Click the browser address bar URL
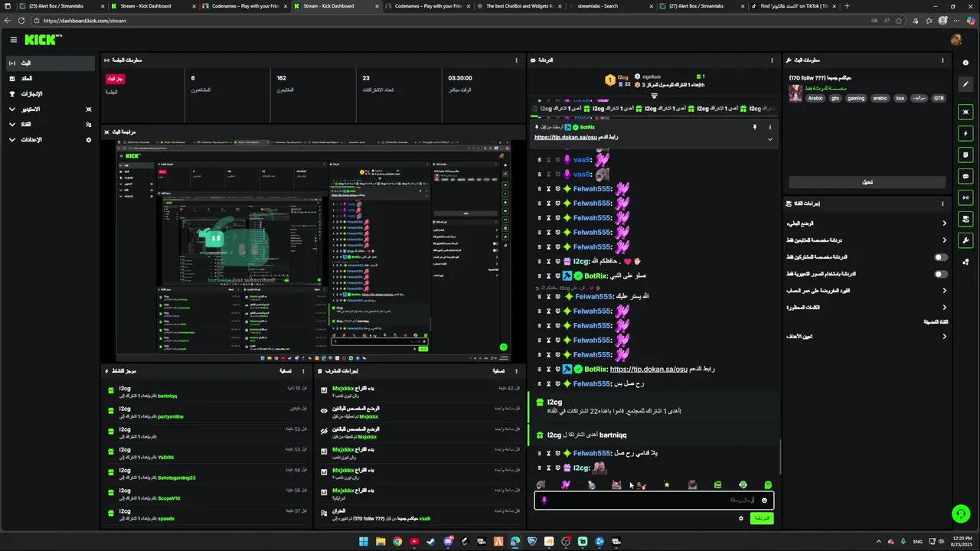This screenshot has width=980, height=551. point(84,21)
